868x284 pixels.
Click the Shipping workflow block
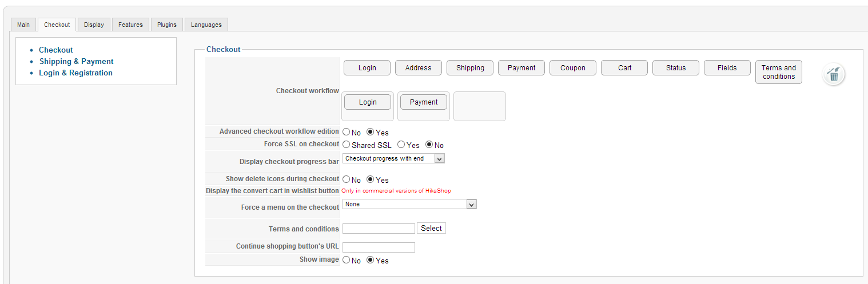tap(470, 67)
